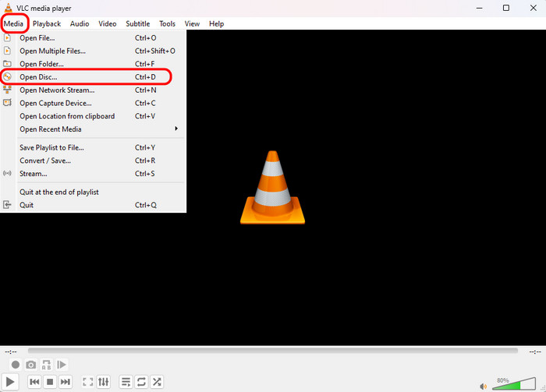Open the Audio menu

tap(80, 23)
